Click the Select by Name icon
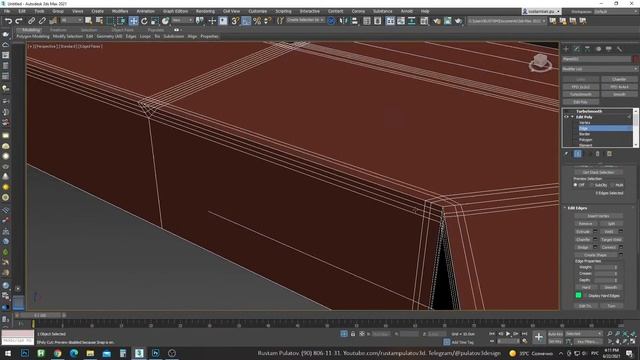 coord(99,20)
